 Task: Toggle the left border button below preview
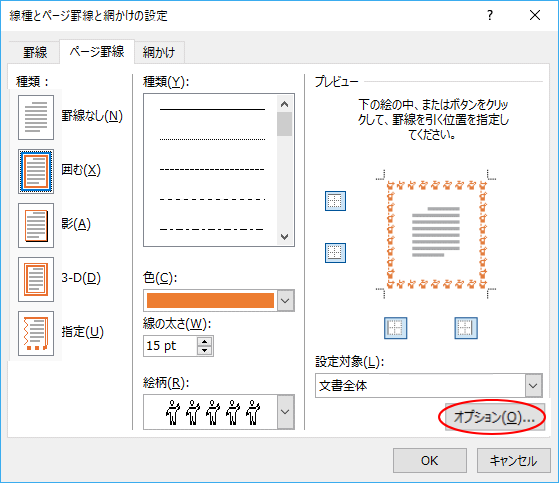[395, 328]
